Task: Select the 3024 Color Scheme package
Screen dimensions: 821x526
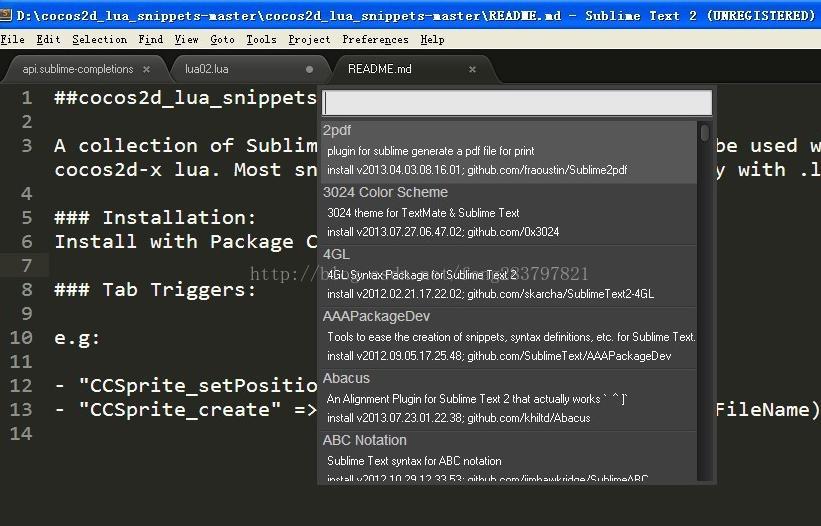Action: (509, 215)
